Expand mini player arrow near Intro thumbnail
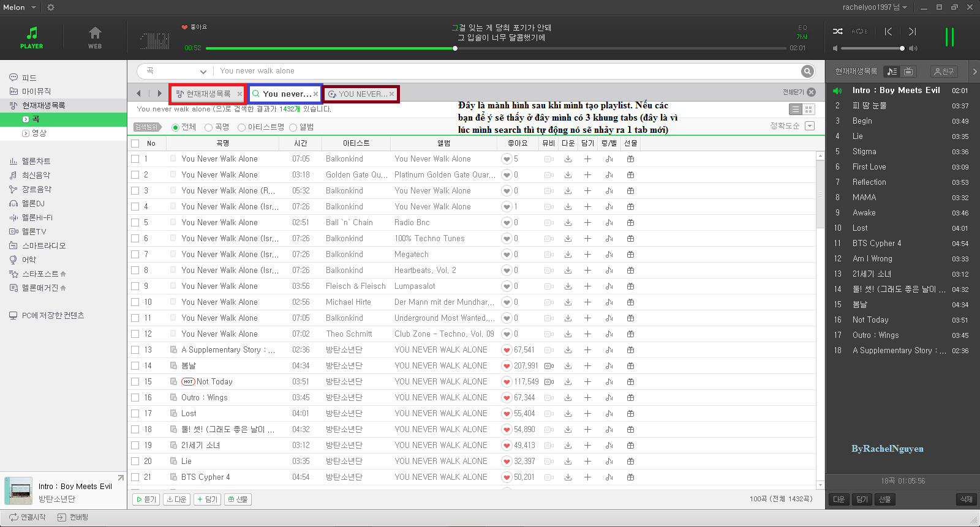980x527 pixels. (x=120, y=478)
